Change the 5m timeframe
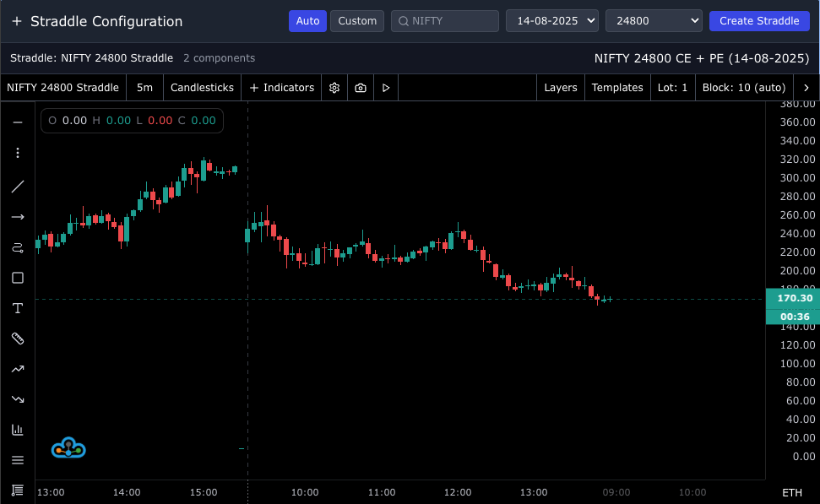Viewport: 820px width, 504px height. click(x=145, y=87)
